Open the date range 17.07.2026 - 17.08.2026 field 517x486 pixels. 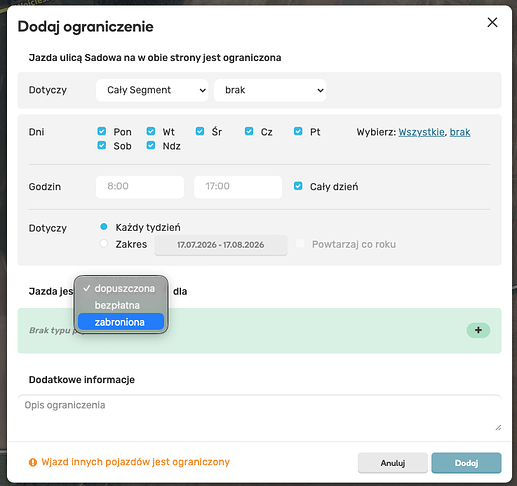(x=221, y=245)
